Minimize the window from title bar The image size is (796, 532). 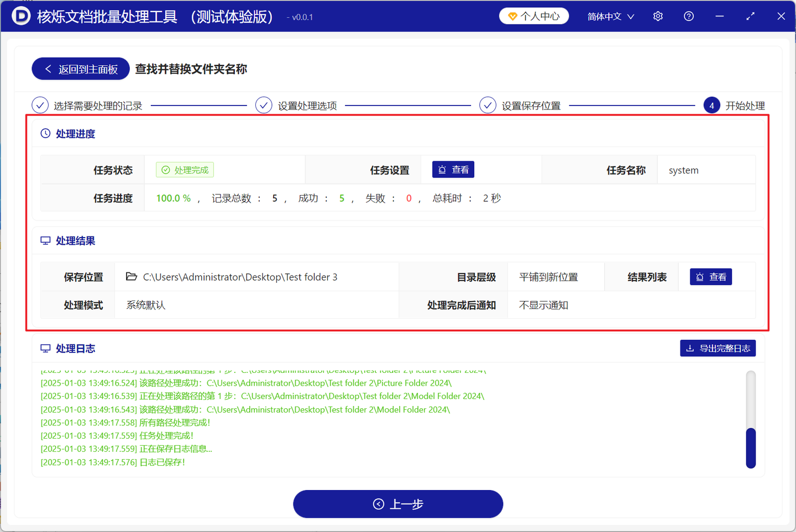[719, 17]
